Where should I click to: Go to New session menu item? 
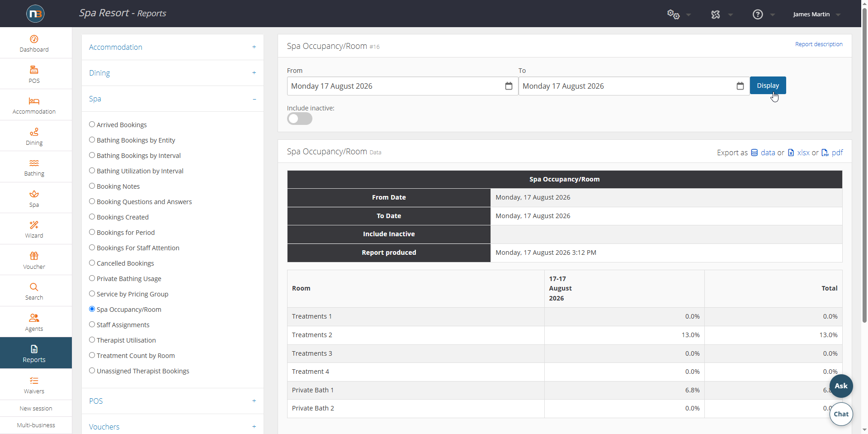[36, 408]
